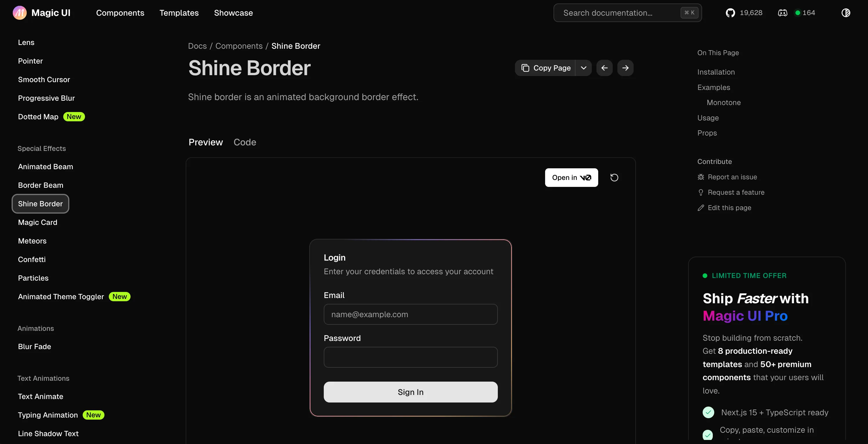Click the Magic UI logo icon

coord(19,13)
